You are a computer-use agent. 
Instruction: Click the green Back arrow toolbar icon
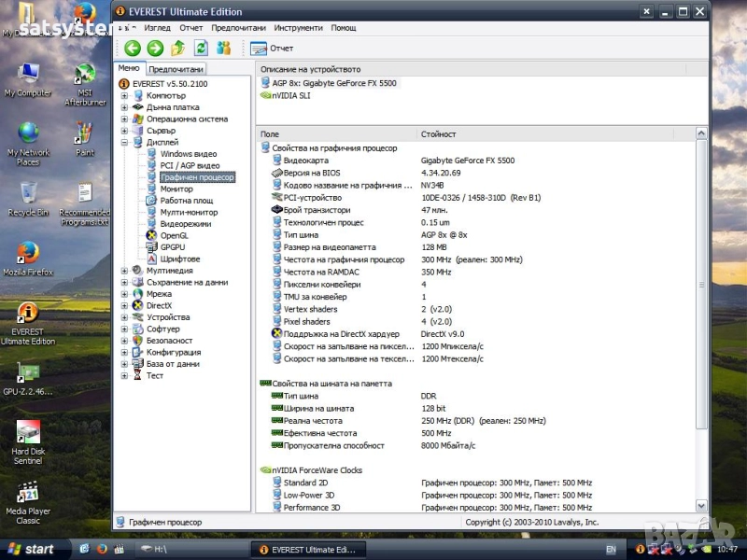click(x=133, y=48)
